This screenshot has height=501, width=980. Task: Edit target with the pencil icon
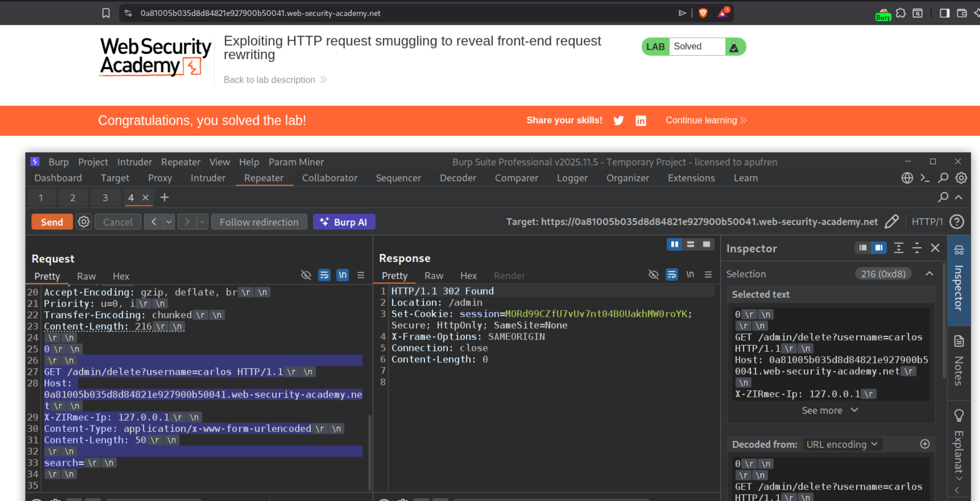pyautogui.click(x=892, y=222)
